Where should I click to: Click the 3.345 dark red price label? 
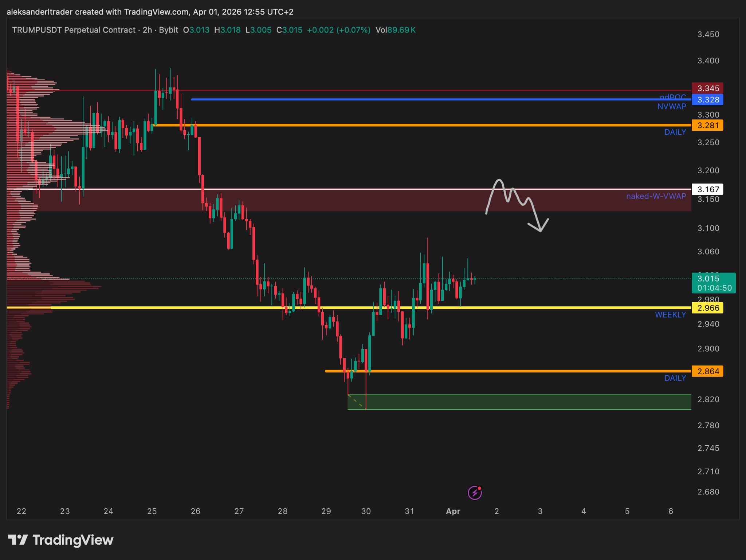pyautogui.click(x=707, y=88)
